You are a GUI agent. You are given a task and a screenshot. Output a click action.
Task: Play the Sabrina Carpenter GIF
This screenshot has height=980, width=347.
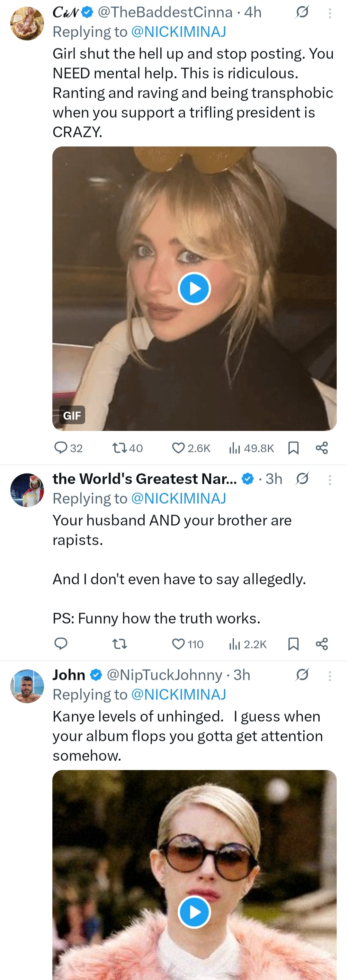coord(194,288)
